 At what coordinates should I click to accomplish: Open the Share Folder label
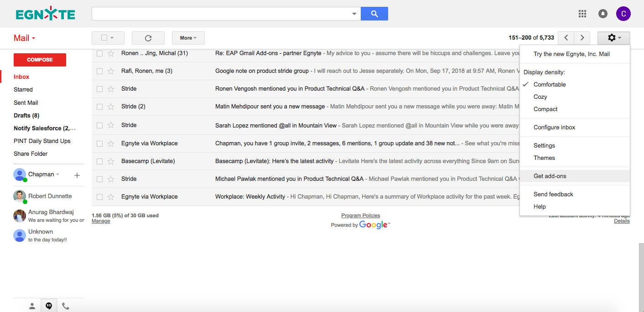(31, 154)
